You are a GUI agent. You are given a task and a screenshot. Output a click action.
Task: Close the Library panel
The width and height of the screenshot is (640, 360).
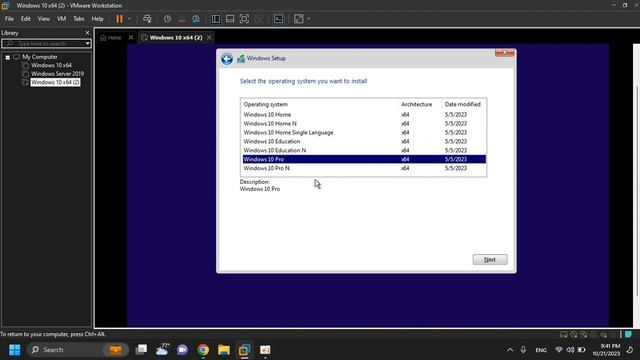click(x=87, y=33)
